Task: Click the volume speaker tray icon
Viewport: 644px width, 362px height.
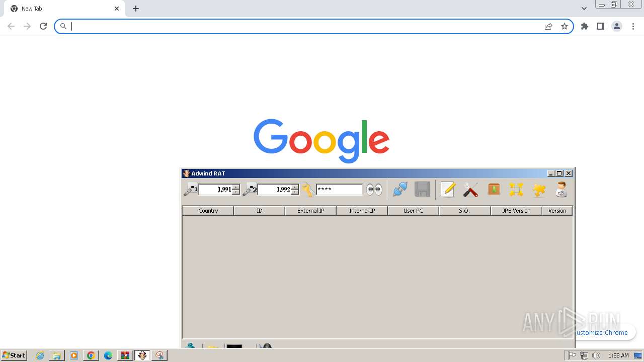Action: [596, 355]
